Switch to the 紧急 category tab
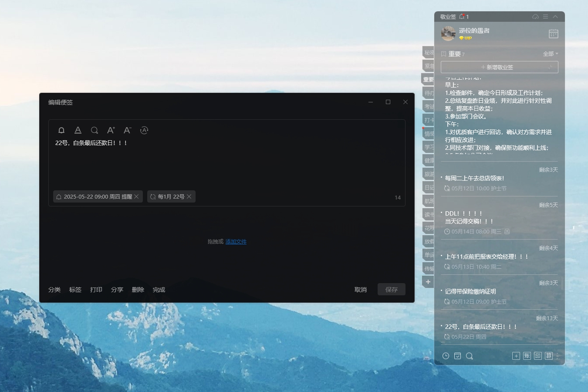Image resolution: width=588 pixels, height=392 pixels. pyautogui.click(x=428, y=66)
